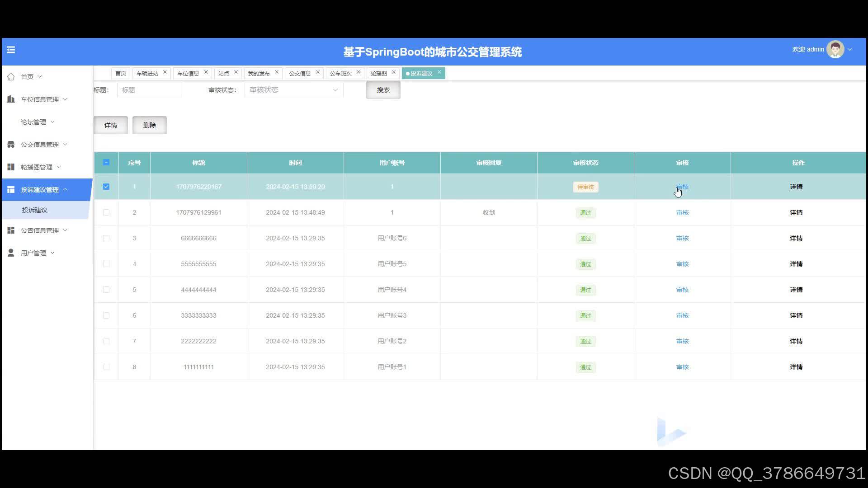The image size is (868, 488).
Task: Click the home icon in sidebar
Action: tap(11, 77)
